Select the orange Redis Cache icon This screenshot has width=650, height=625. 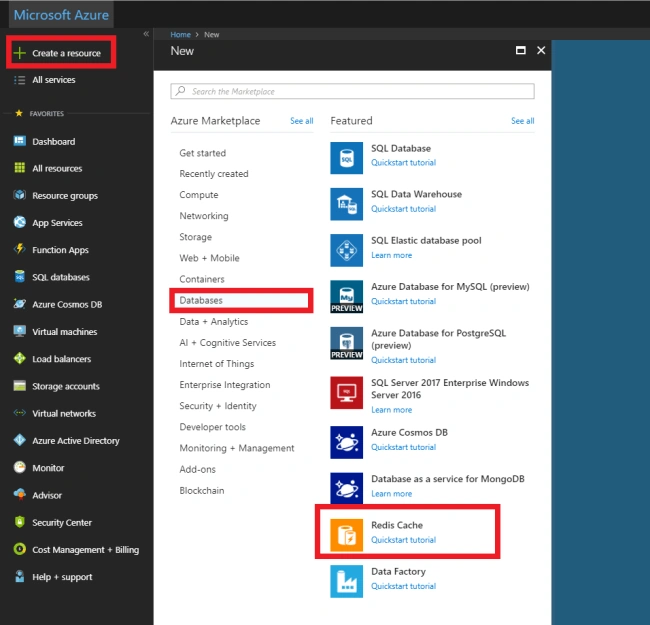[347, 535]
